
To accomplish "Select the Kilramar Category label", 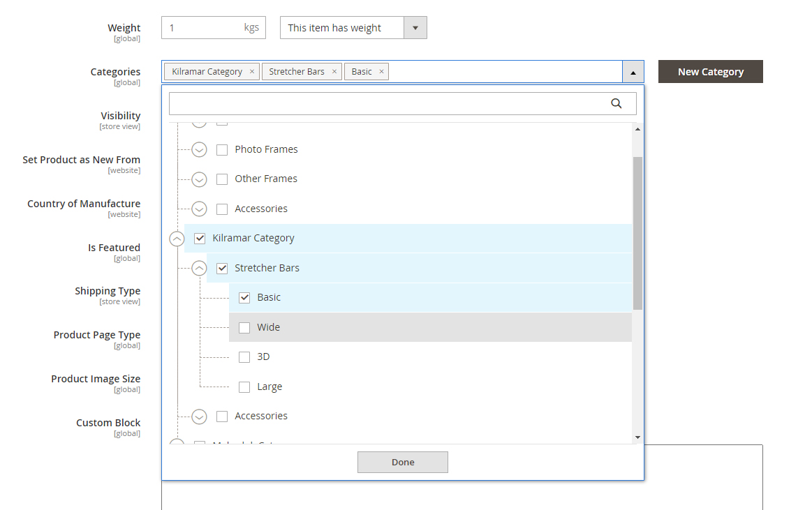I will pyautogui.click(x=253, y=239).
